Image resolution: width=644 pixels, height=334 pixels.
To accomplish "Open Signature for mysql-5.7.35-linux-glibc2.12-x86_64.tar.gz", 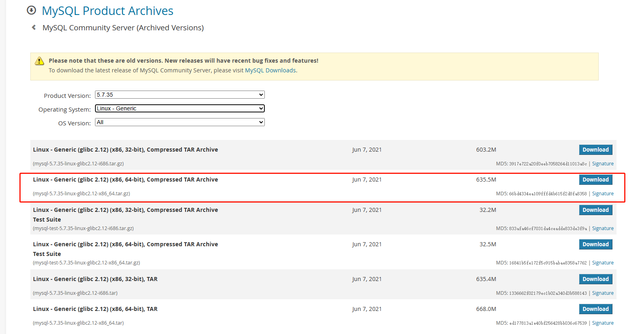I will pyautogui.click(x=603, y=194).
